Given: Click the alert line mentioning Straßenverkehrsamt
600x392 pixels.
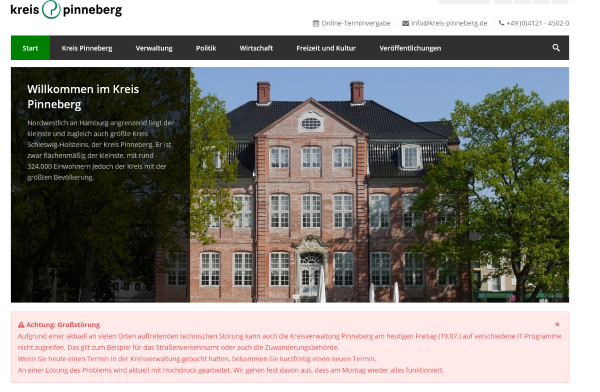Looking at the screenshot, I should (178, 348).
